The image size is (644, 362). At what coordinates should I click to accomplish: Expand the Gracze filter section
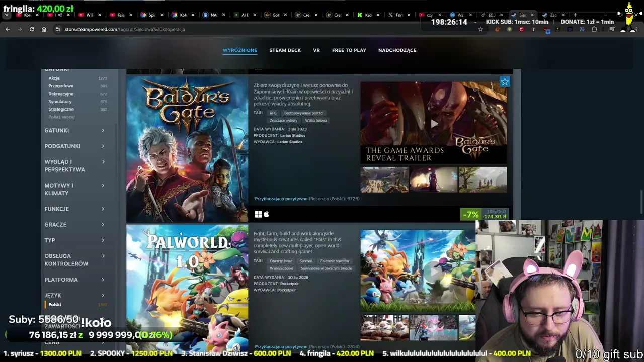click(x=74, y=225)
